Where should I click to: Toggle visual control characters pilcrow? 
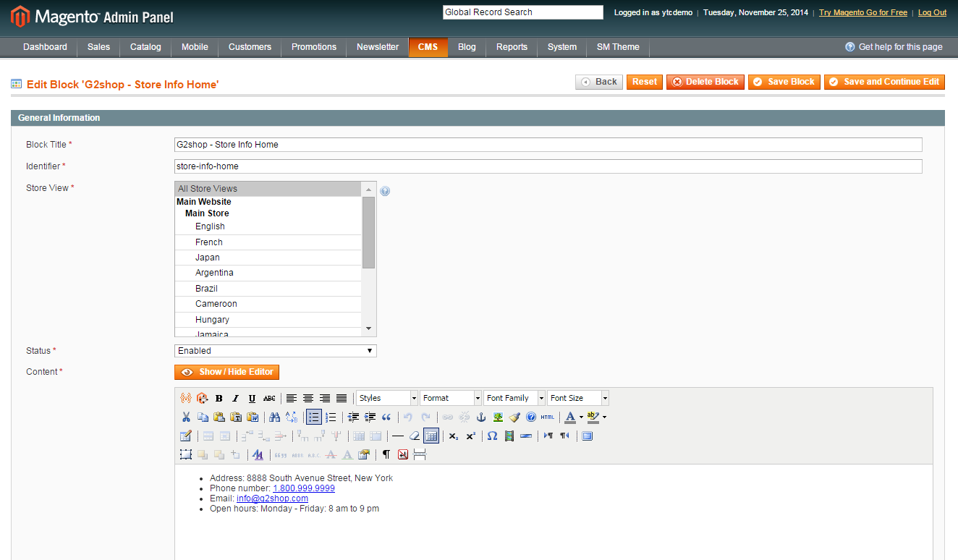[386, 454]
